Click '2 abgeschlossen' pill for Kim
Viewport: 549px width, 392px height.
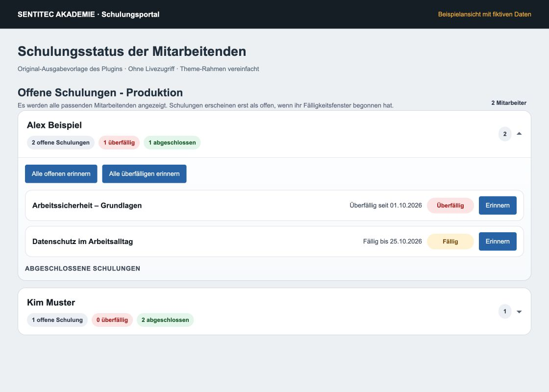tap(165, 320)
